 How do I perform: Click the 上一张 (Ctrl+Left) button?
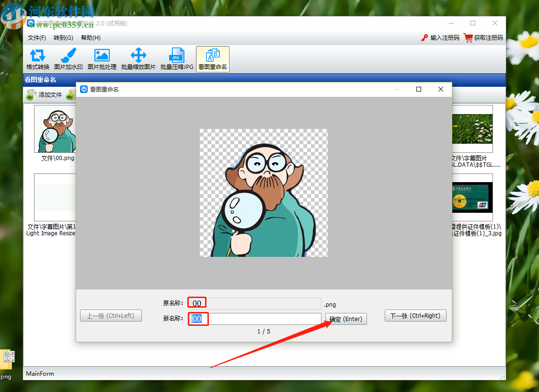click(x=111, y=316)
